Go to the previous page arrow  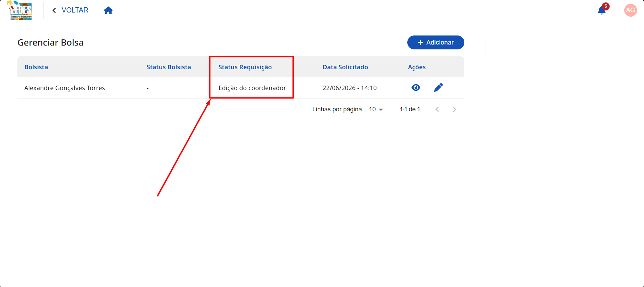tap(437, 109)
